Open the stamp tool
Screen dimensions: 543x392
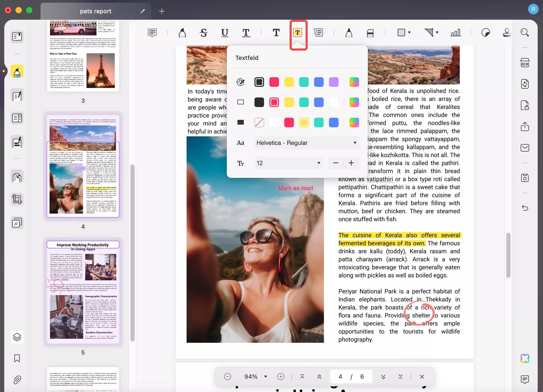[507, 33]
